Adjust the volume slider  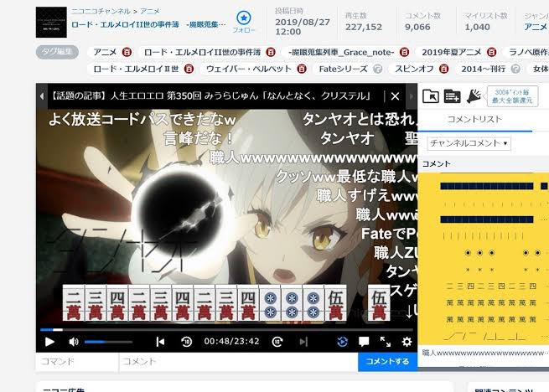tap(108, 342)
